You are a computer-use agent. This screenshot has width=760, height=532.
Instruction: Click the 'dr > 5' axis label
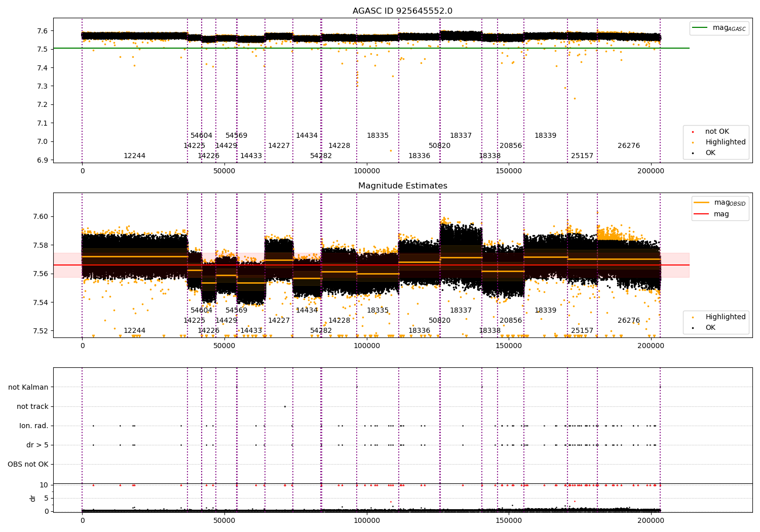coord(37,445)
